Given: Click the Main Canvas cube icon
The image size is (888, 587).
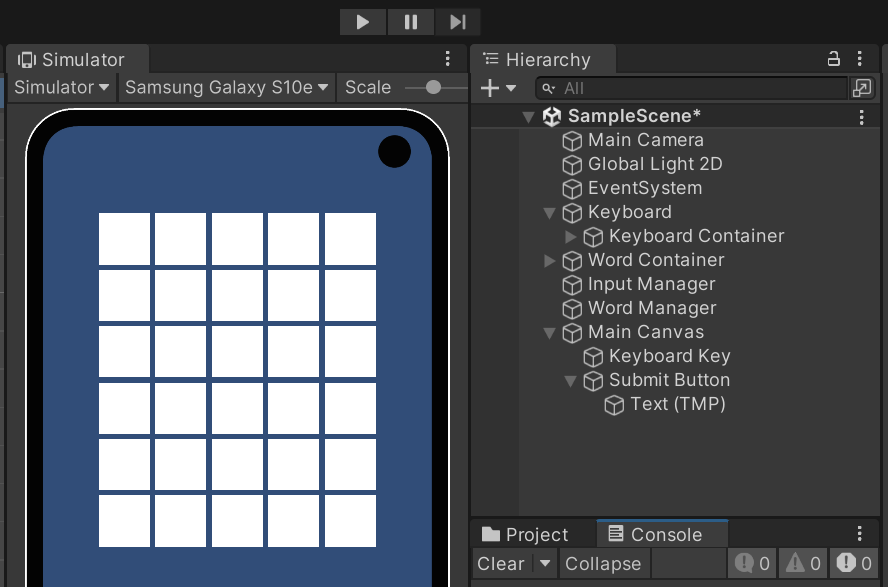Looking at the screenshot, I should coord(572,333).
